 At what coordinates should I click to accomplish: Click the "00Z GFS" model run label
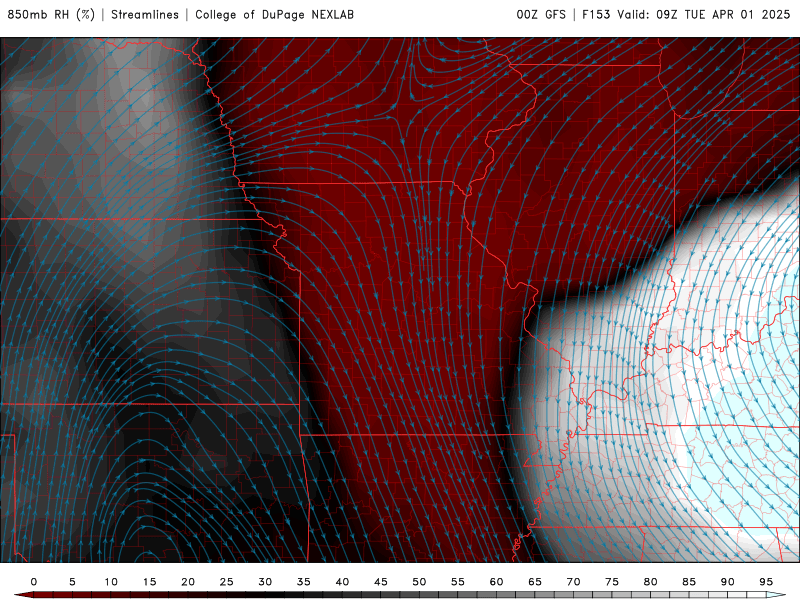tap(541, 15)
